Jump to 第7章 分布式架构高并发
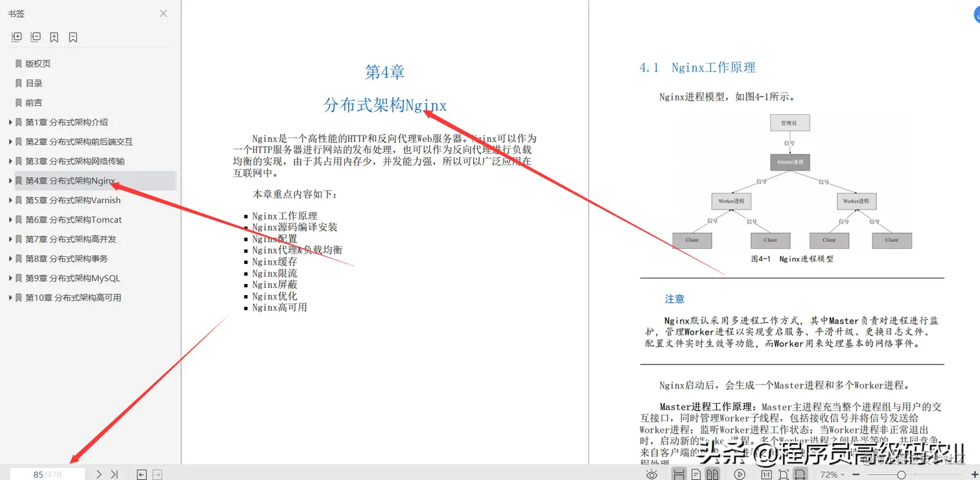Viewport: 980px width, 480px height. click(71, 239)
